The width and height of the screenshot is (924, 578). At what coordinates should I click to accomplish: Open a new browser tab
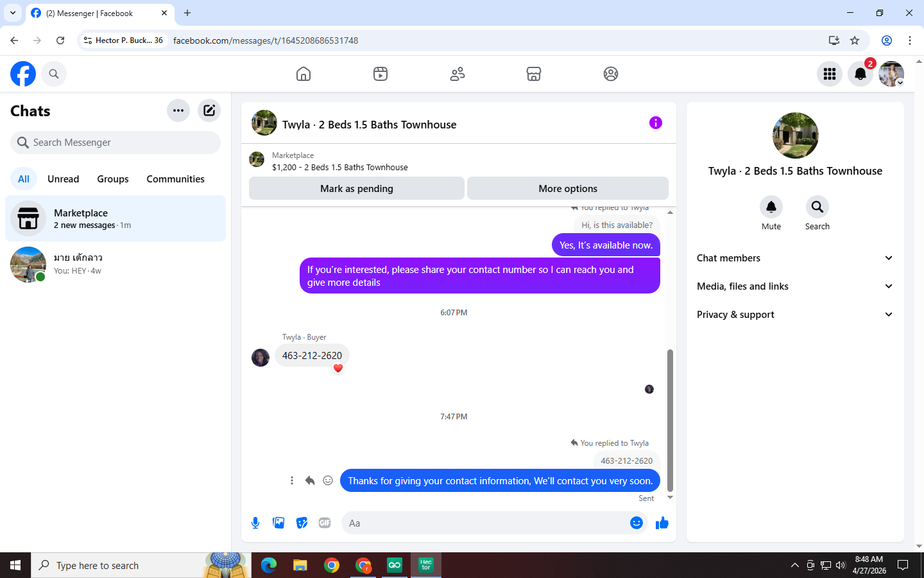[187, 13]
